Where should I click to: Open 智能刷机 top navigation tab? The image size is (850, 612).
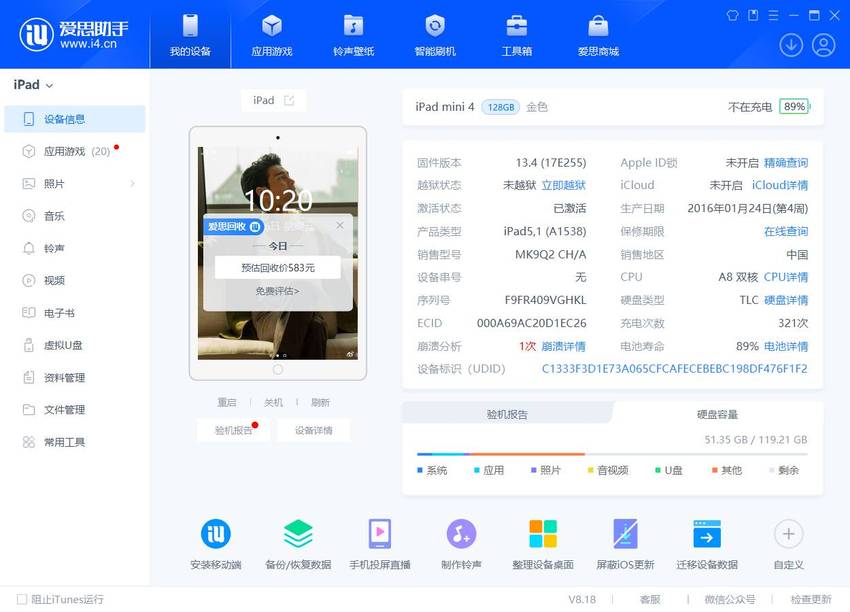(435, 35)
